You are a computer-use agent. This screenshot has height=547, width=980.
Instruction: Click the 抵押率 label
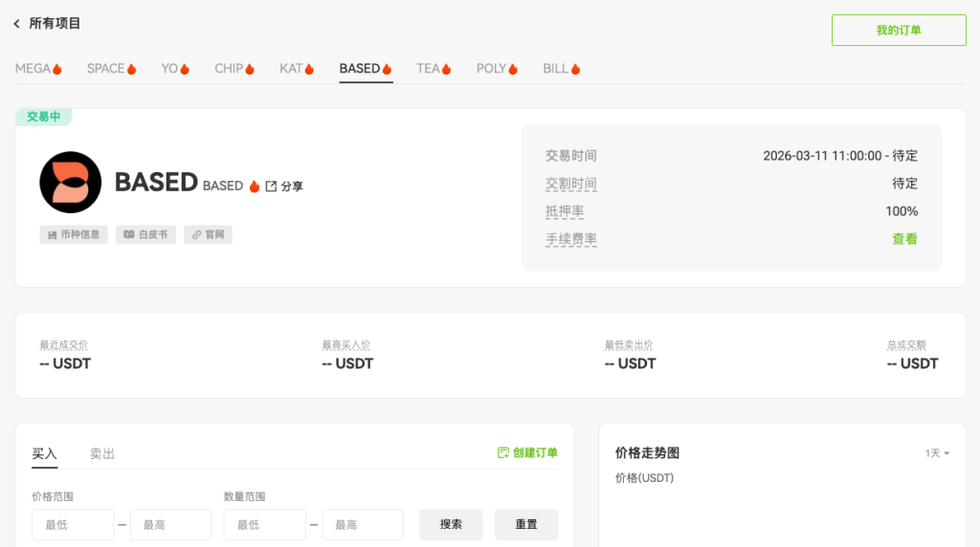pos(565,211)
